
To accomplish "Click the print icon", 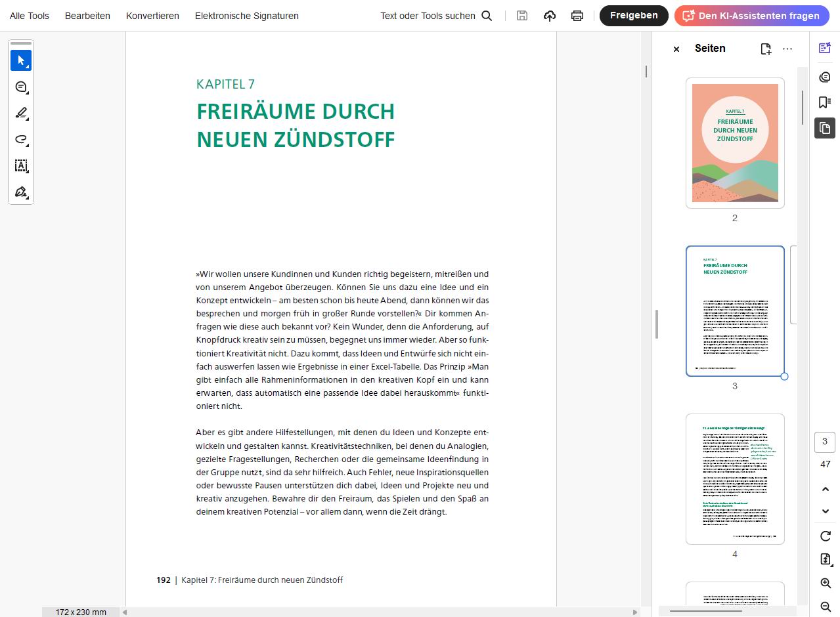I will tap(577, 16).
